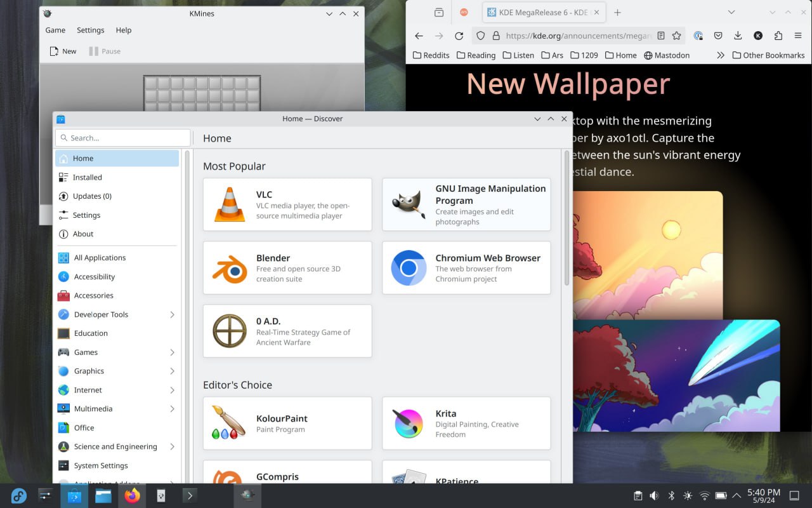Viewport: 812px width, 508px height.
Task: Open VLC media player app entry
Action: tap(287, 204)
